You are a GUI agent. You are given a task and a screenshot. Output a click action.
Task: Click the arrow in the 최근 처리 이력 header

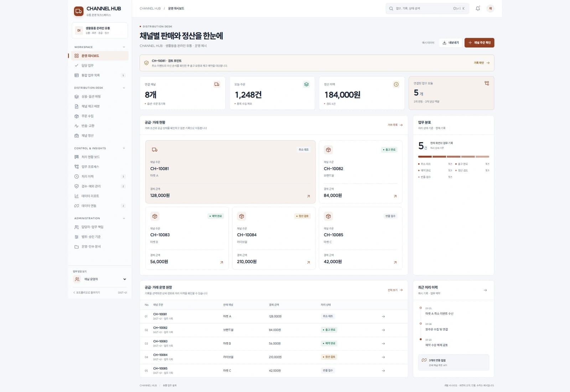(x=485, y=290)
